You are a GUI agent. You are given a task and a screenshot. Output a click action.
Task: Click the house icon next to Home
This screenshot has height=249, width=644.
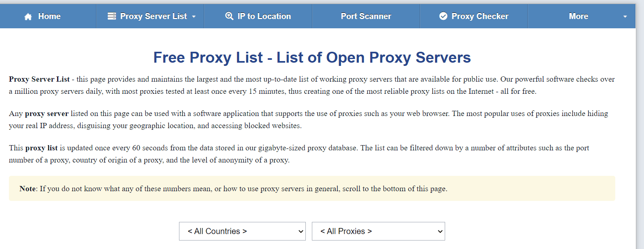point(28,17)
